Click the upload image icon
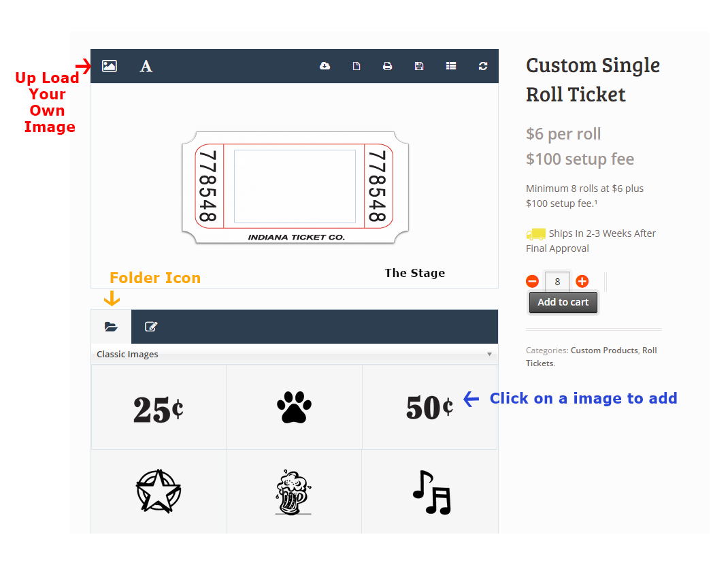 (x=110, y=66)
